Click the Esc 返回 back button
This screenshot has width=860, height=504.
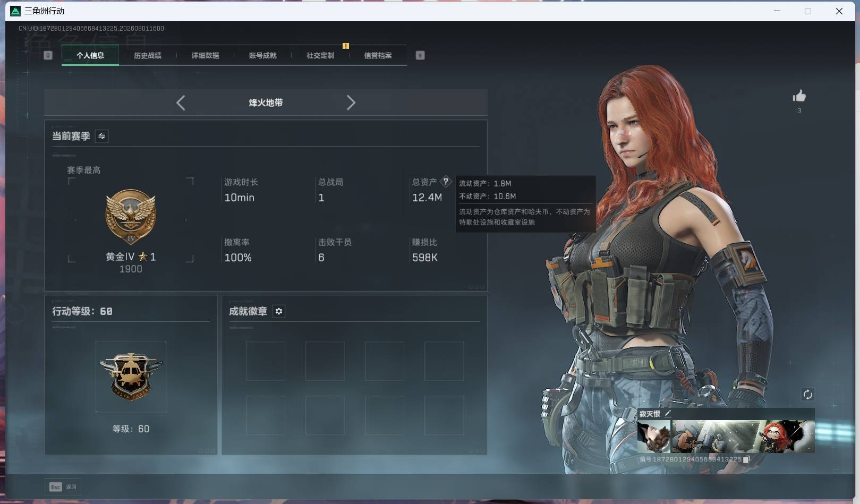click(x=63, y=486)
